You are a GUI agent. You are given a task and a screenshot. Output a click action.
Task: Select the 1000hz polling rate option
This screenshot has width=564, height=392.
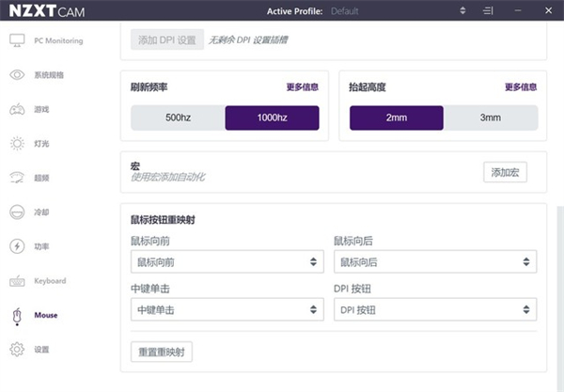[272, 118]
